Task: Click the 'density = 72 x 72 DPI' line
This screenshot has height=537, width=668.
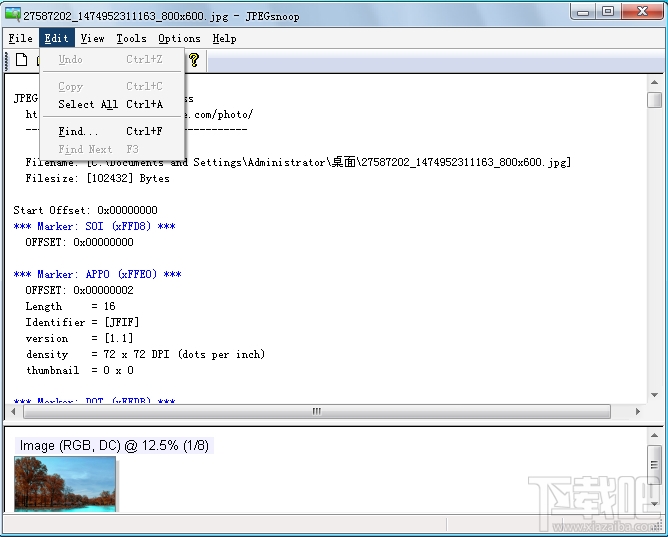Action: pyautogui.click(x=145, y=354)
